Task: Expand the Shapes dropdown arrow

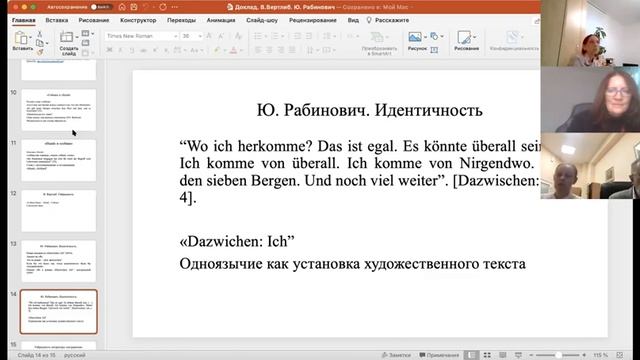Action: pos(442,37)
